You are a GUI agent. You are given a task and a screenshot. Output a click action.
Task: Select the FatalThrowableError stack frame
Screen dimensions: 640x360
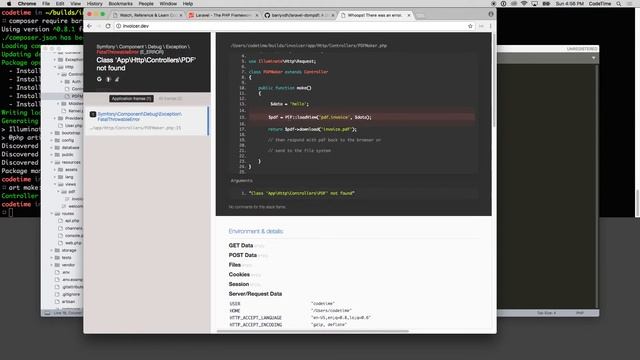coord(147,121)
